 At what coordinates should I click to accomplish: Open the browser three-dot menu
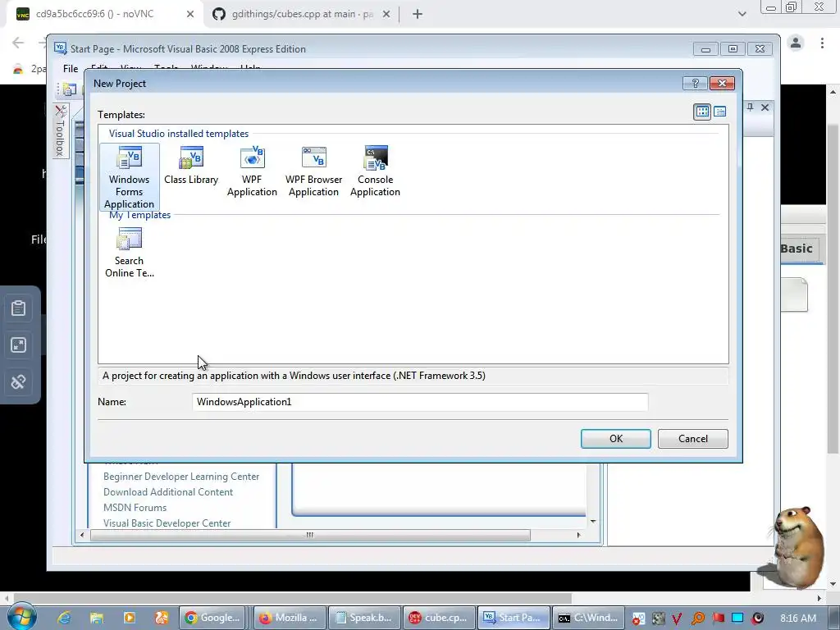click(x=822, y=43)
